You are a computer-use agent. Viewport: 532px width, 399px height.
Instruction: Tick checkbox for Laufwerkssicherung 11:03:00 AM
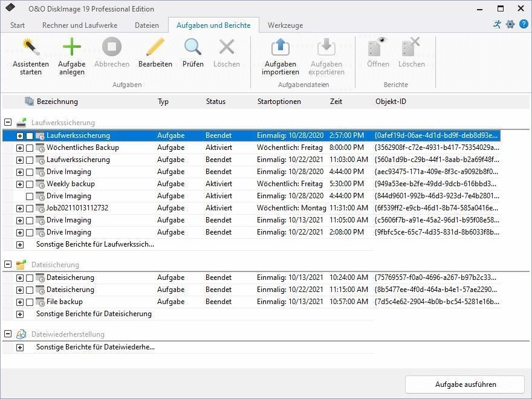tap(30, 160)
